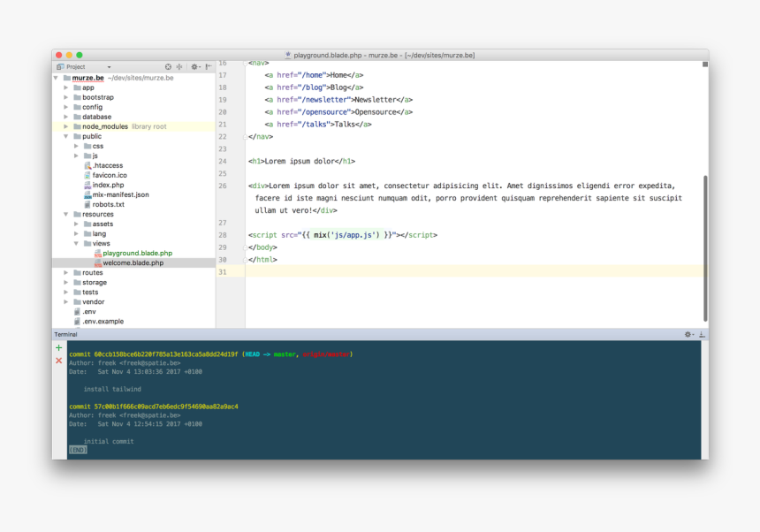
Task: Click the locate-current-file target icon in Project panel
Action: (168, 67)
